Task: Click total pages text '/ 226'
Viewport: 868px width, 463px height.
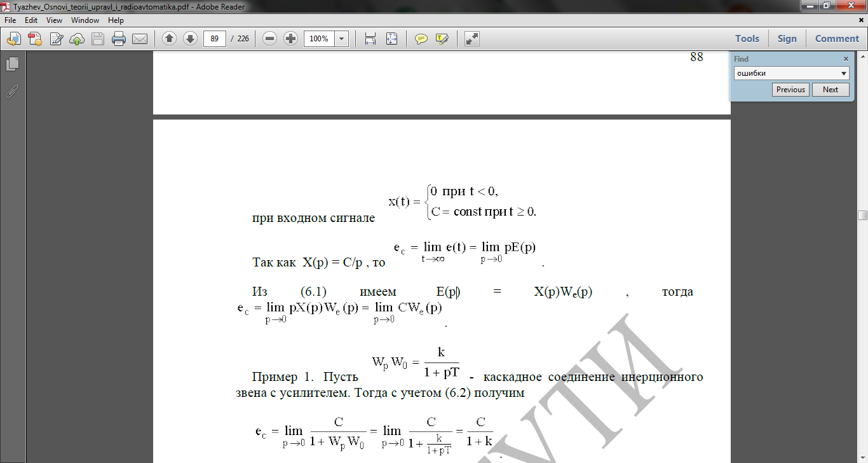Action: coord(239,39)
